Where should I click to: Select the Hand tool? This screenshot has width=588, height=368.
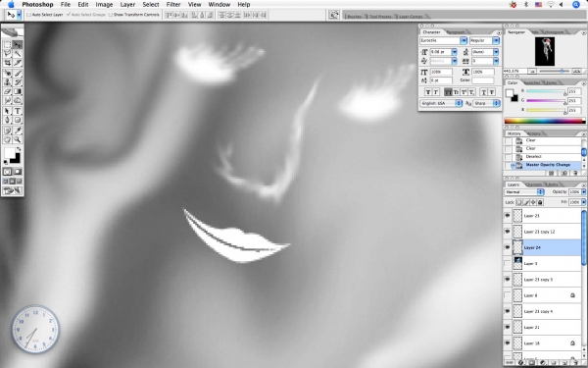tap(7, 139)
